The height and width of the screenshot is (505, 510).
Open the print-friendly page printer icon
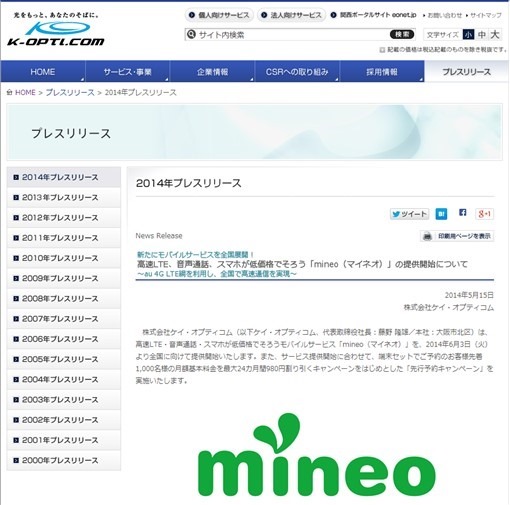[x=427, y=236]
